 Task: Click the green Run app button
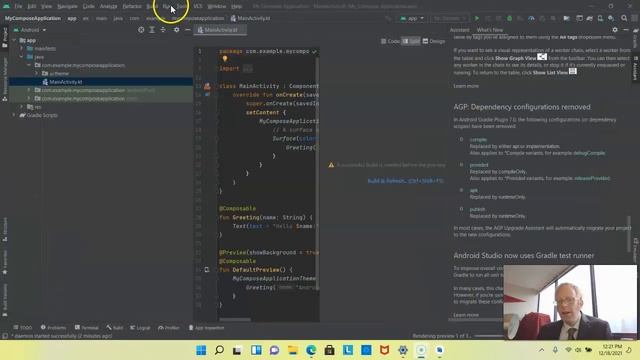[476, 18]
